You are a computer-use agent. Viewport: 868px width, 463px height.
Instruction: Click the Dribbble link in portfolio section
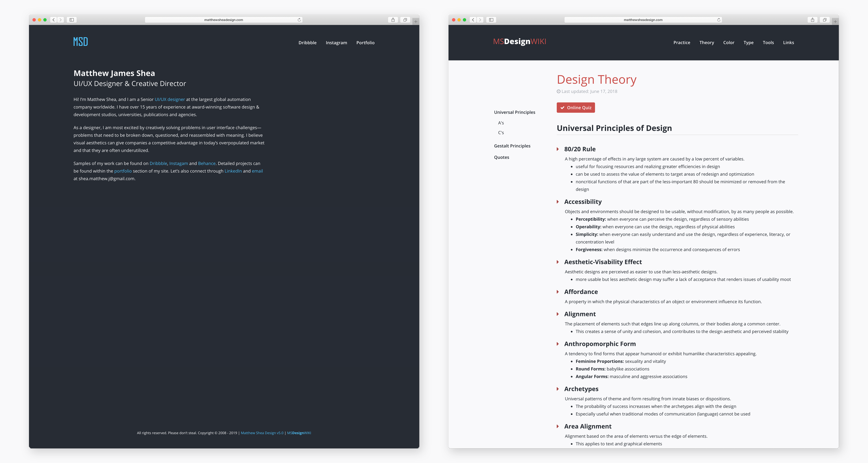[158, 163]
